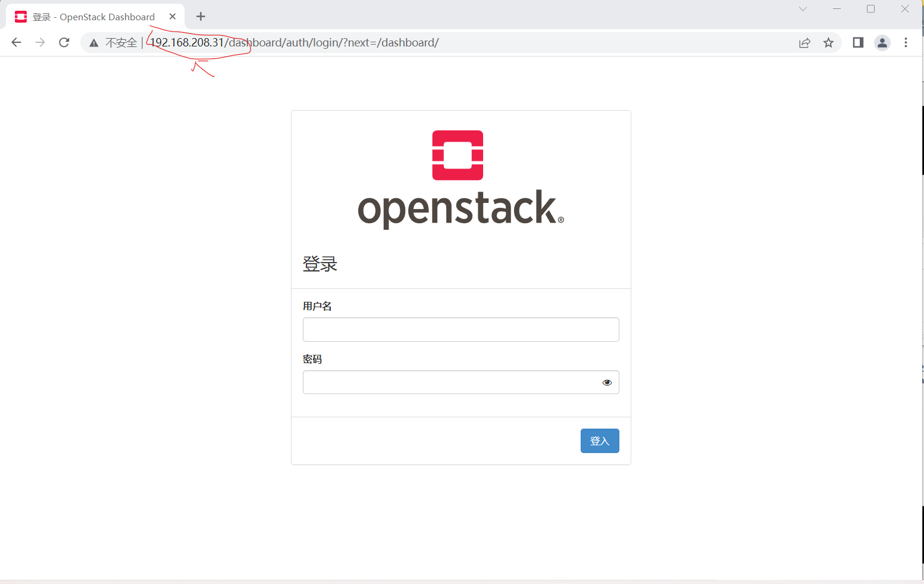Image resolution: width=924 pixels, height=584 pixels.
Task: Maximize the browser window
Action: (x=870, y=9)
